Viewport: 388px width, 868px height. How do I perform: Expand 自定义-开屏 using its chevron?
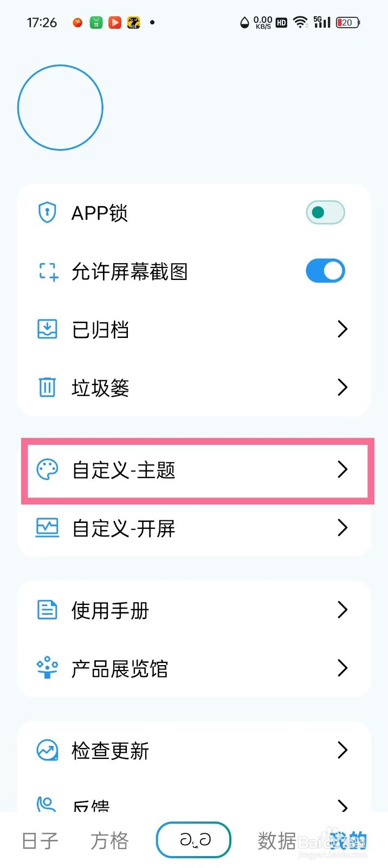pyautogui.click(x=342, y=527)
